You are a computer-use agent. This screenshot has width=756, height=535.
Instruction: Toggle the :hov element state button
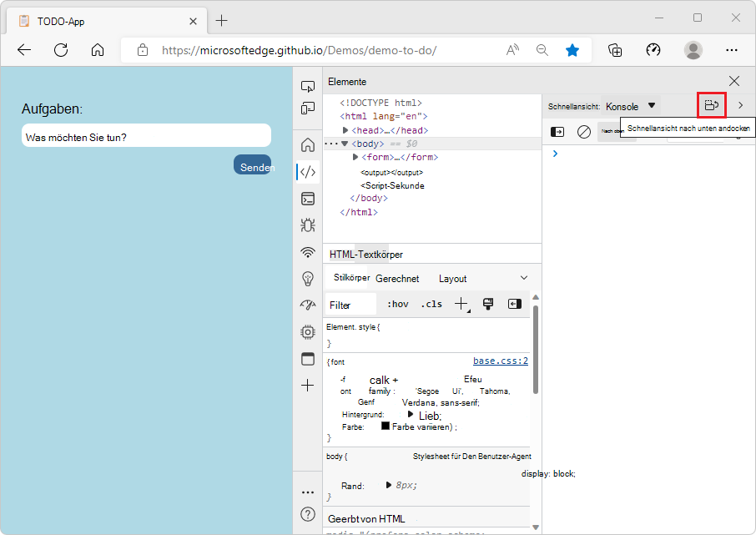(398, 305)
